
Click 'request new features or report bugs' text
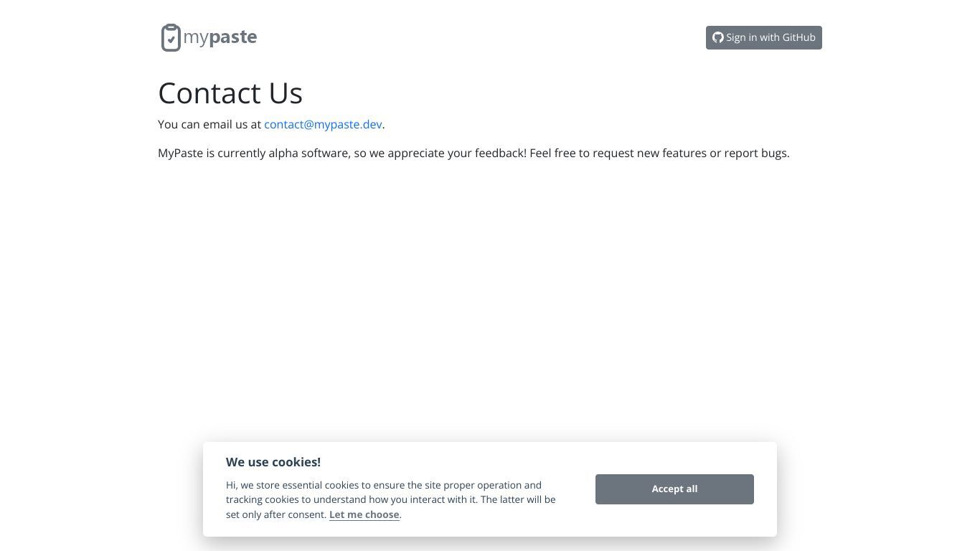[691, 153]
